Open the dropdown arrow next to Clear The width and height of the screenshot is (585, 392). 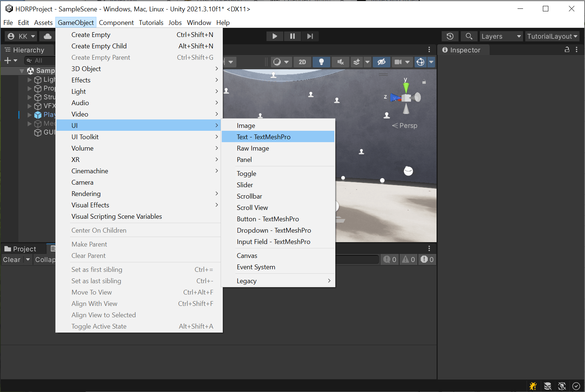28,259
